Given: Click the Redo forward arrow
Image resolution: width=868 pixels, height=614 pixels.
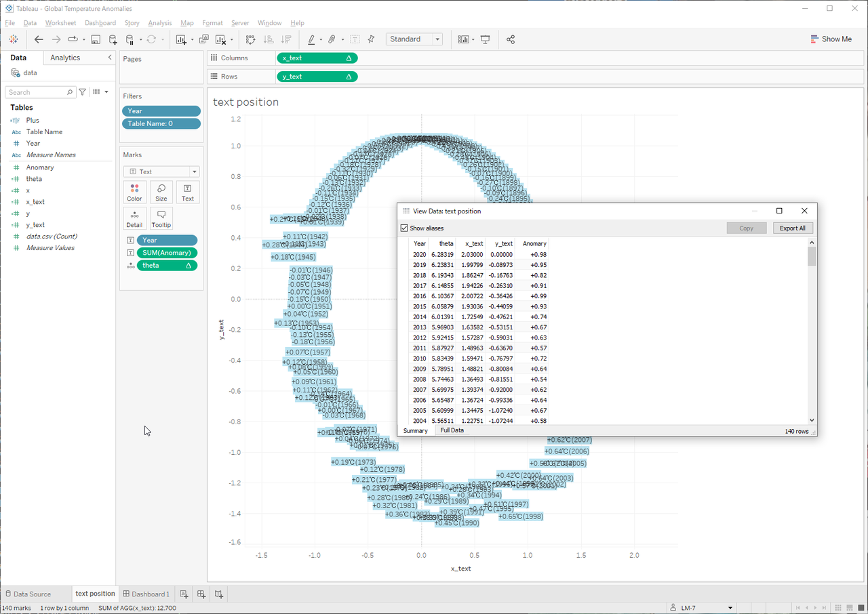Looking at the screenshot, I should tap(56, 39).
